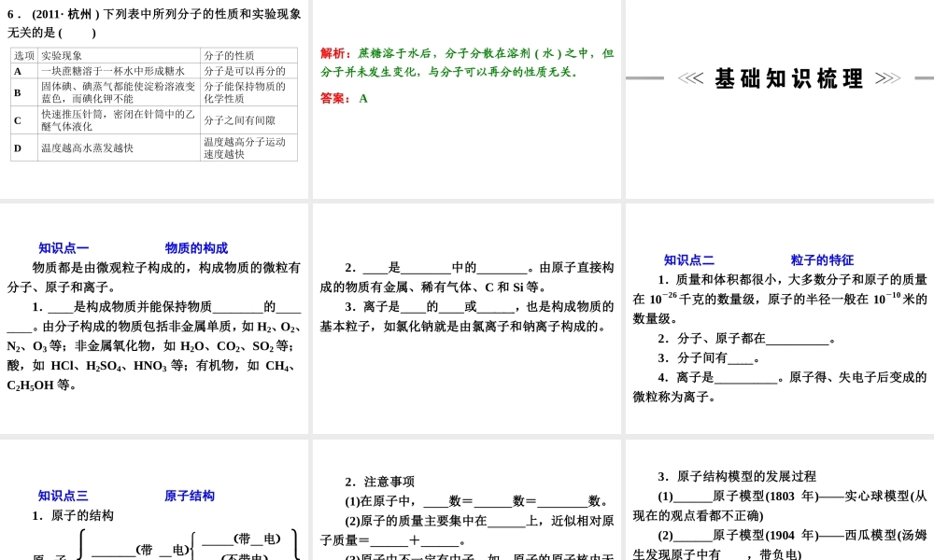
Task: Open the slide thumbnail showing question 6 table
Action: (154, 99)
